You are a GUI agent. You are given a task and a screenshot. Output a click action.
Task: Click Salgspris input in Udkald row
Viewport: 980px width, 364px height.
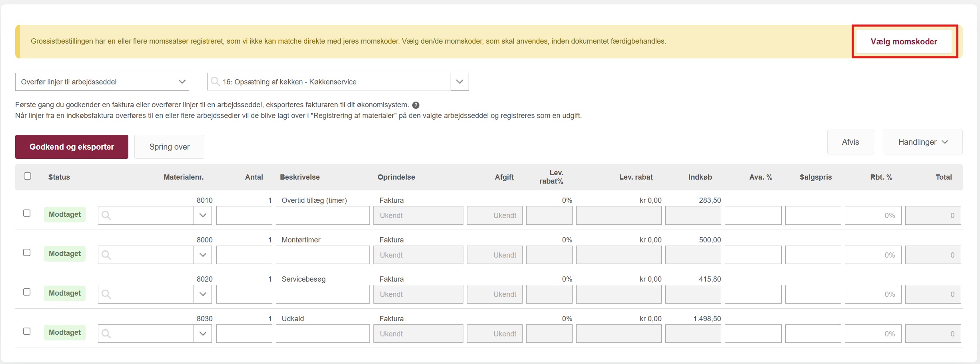click(813, 334)
